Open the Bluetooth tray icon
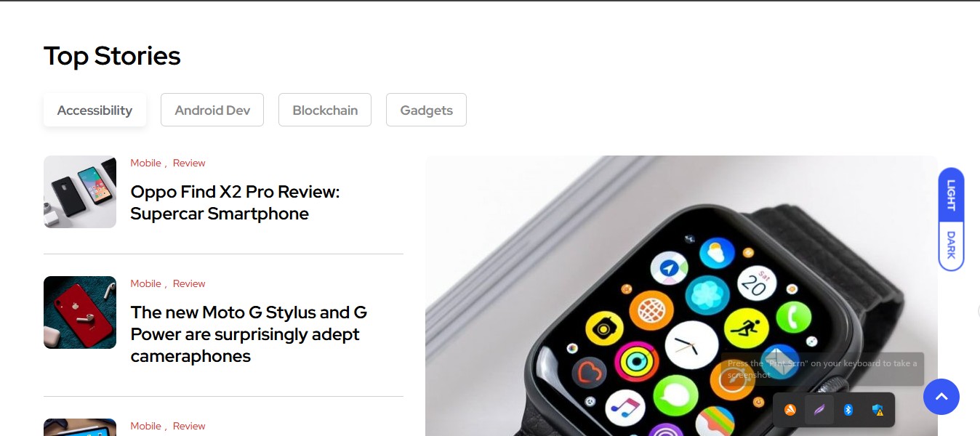The image size is (980, 436). pos(848,410)
